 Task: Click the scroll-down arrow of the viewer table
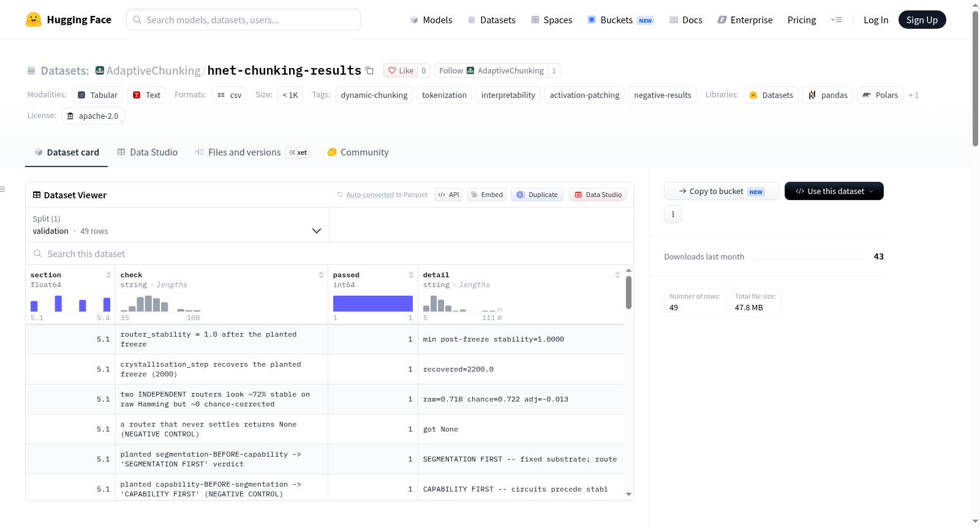point(628,494)
